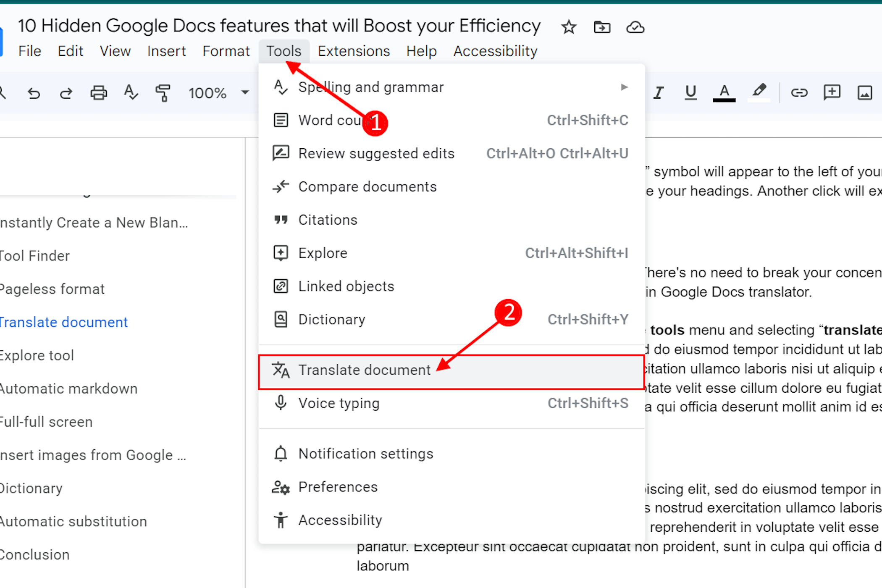Viewport: 882px width, 588px height.
Task: Toggle italic formatting
Action: tap(658, 92)
